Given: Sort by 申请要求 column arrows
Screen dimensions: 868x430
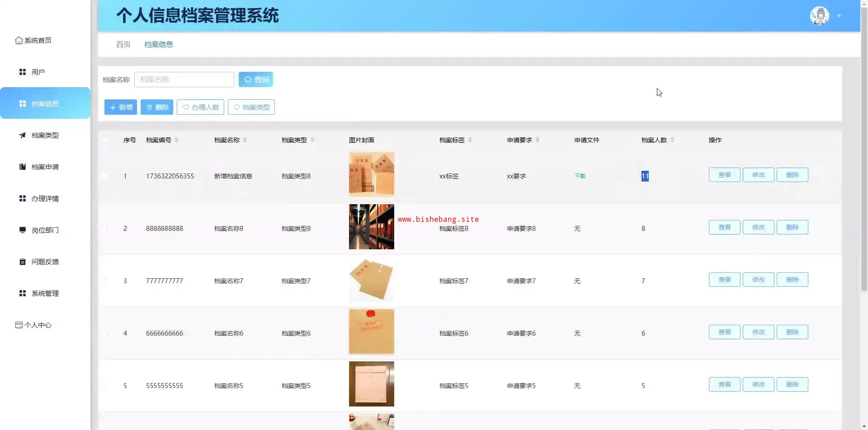Looking at the screenshot, I should (538, 140).
